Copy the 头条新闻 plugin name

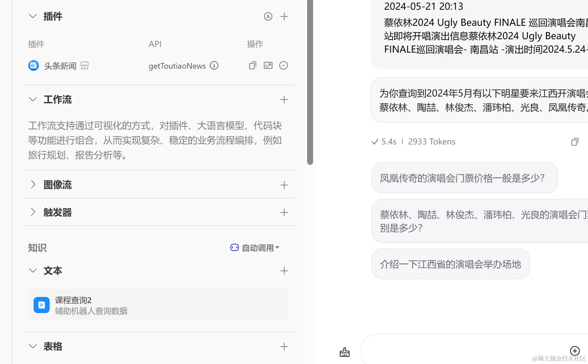[x=253, y=66]
